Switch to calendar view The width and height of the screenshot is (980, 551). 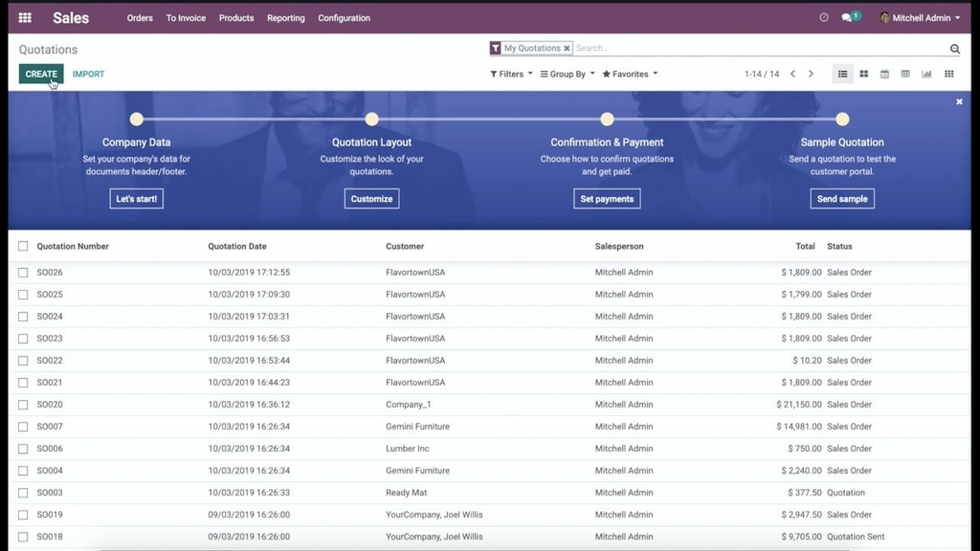click(x=884, y=74)
